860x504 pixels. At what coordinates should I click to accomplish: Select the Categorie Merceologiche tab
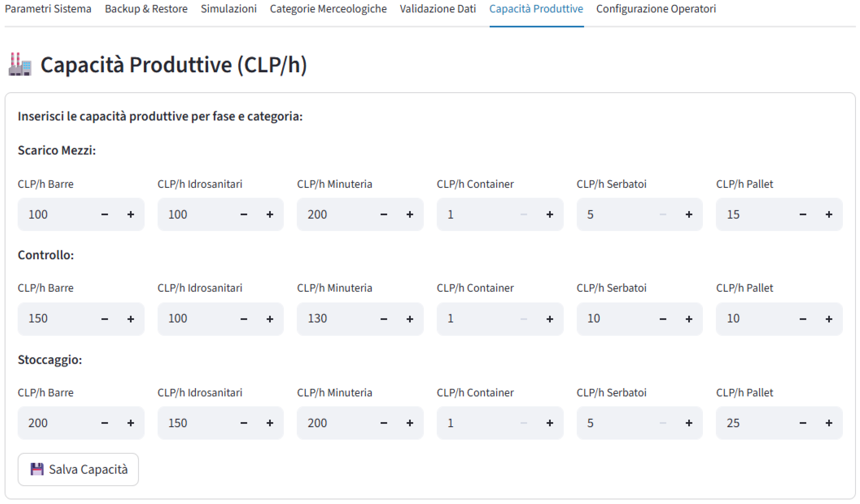pos(328,9)
